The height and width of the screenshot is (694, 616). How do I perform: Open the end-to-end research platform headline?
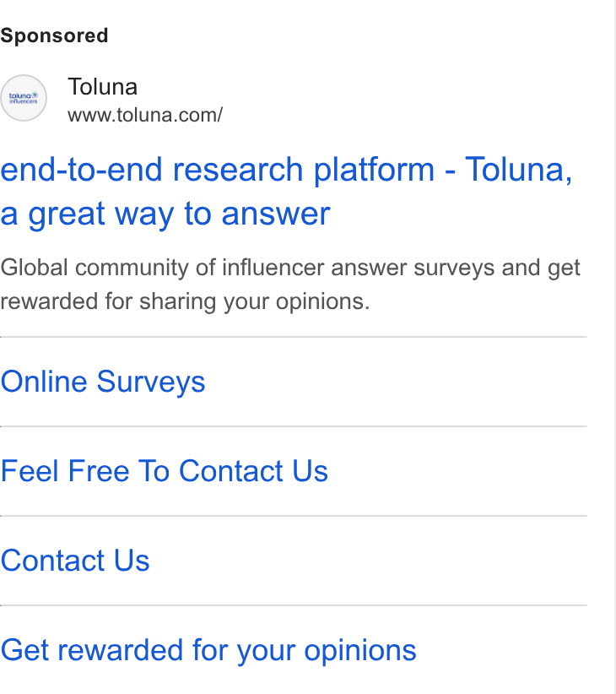286,191
